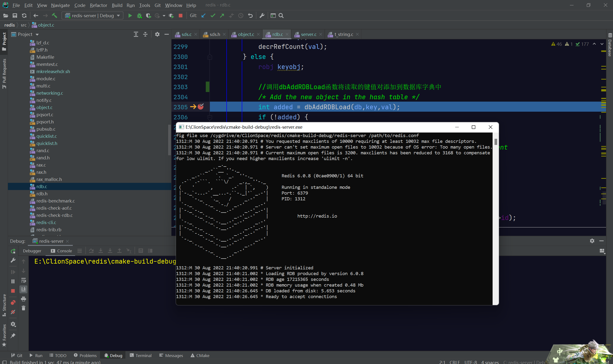The width and height of the screenshot is (613, 364).
Task: Save all with the floppy disk icon
Action: tap(15, 16)
